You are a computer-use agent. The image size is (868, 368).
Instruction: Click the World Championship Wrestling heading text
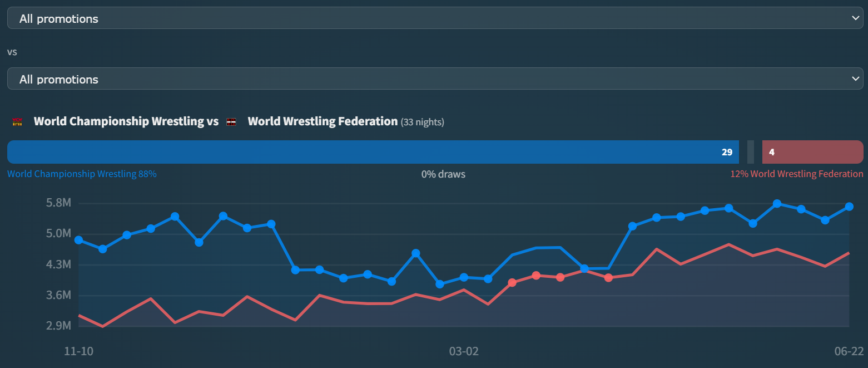coord(126,121)
